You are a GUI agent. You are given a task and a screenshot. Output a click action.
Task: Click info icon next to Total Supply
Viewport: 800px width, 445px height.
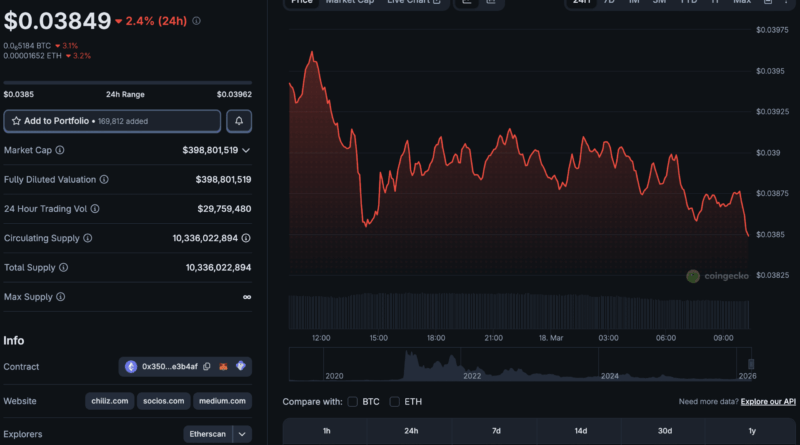[x=64, y=268]
